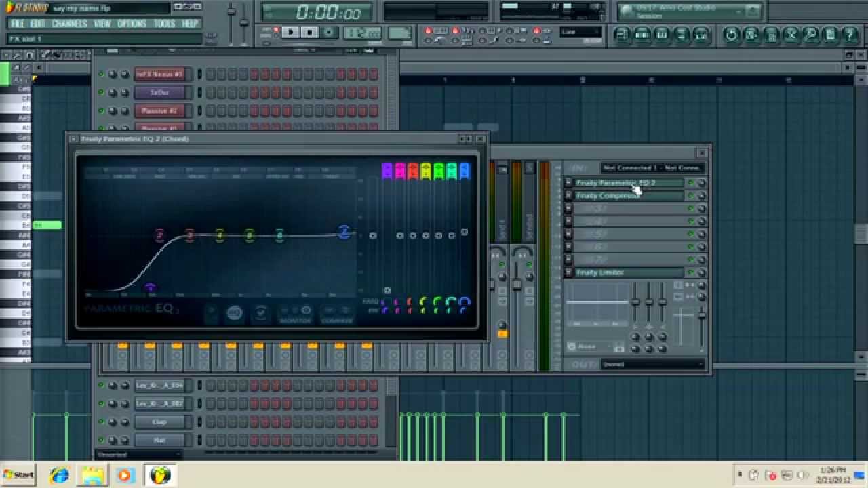Viewport: 868px width, 488px height.
Task: Open the TOOLS menu
Action: pyautogui.click(x=164, y=24)
